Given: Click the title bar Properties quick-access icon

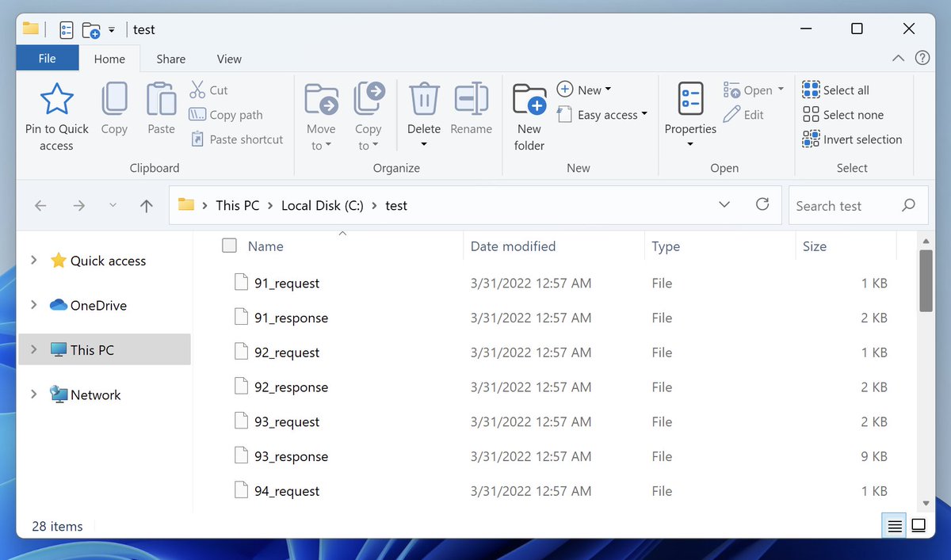Looking at the screenshot, I should point(67,30).
